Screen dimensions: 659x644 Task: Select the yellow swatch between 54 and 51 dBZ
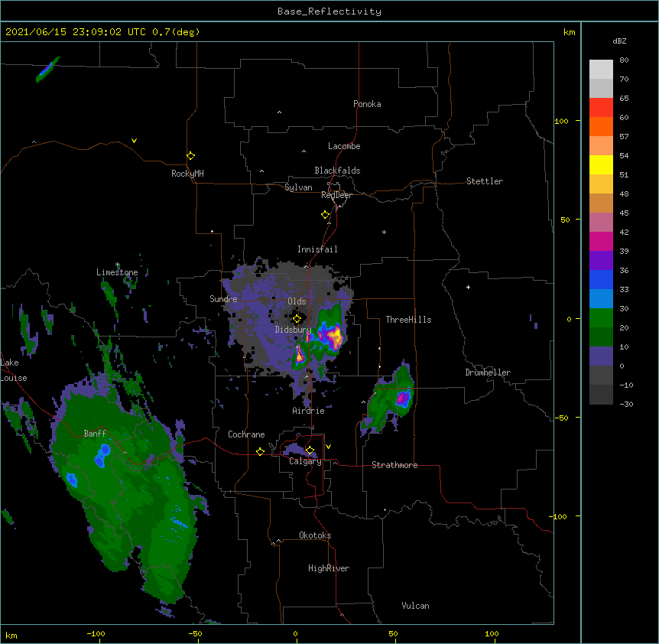point(601,164)
